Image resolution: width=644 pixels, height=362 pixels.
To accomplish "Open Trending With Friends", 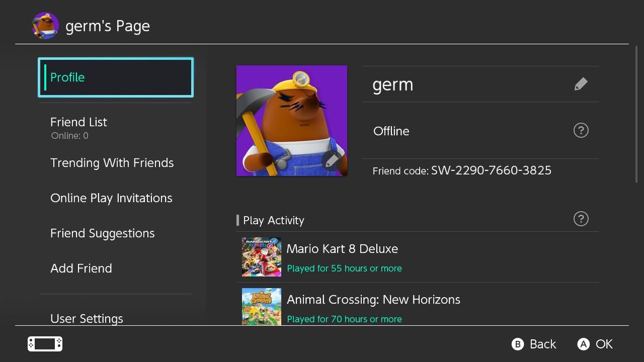I will click(112, 163).
